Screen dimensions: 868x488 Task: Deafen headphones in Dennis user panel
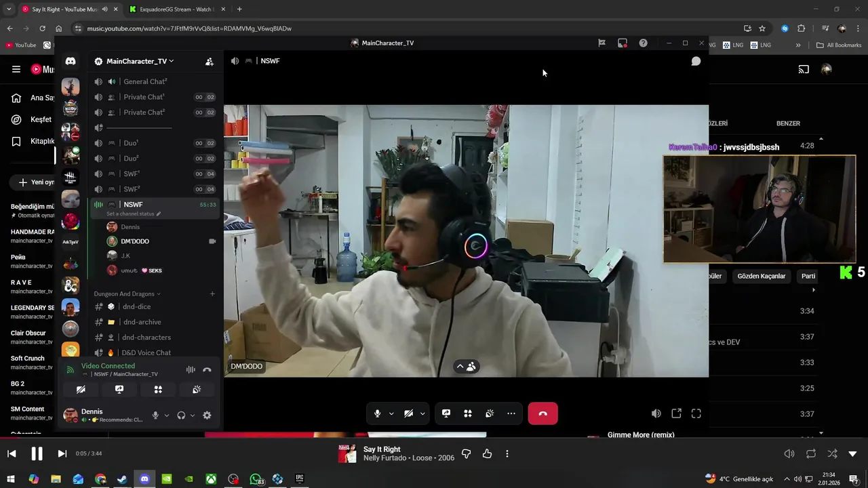tap(181, 415)
